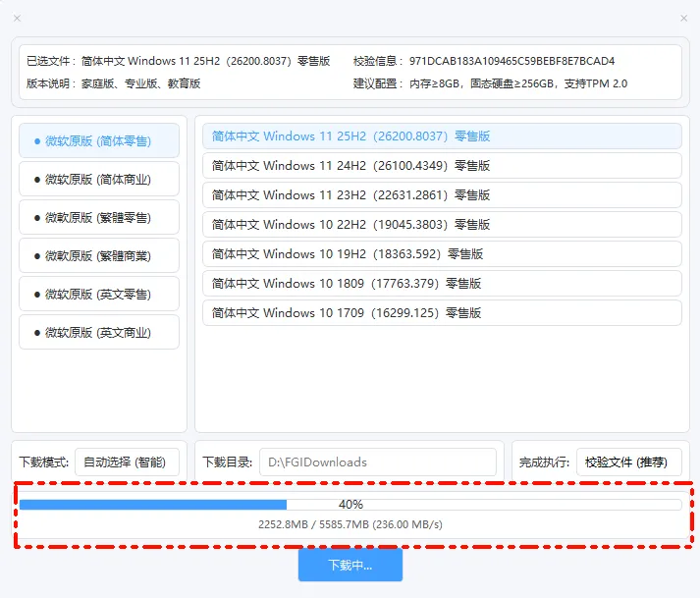Click the top-left X icon
This screenshot has height=598, width=700.
(x=17, y=19)
